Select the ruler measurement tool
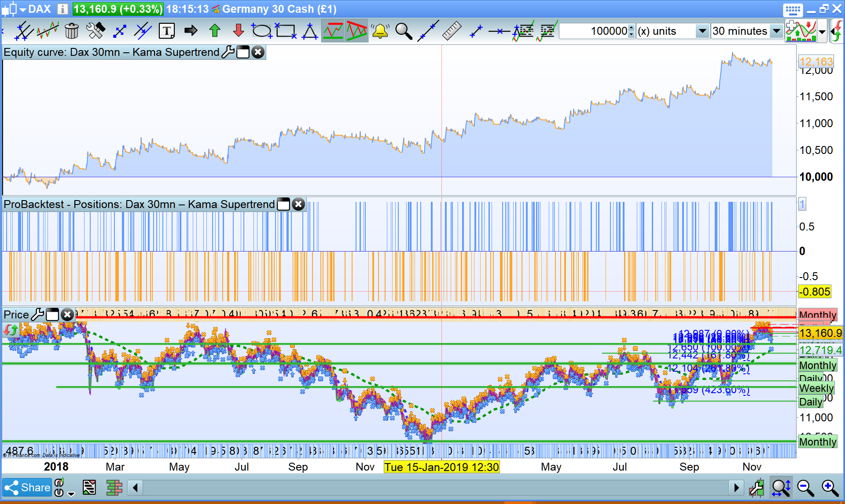 pos(451,31)
